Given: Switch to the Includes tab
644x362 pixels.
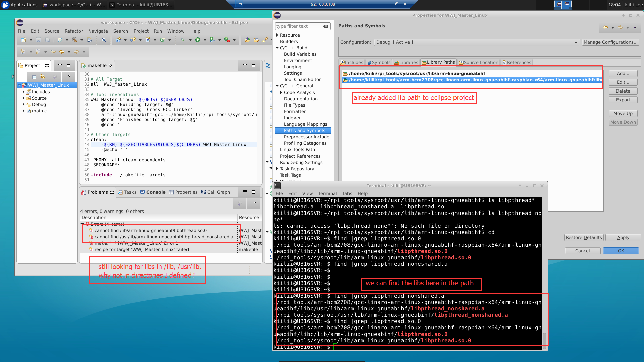Looking at the screenshot, I should click(x=352, y=63).
